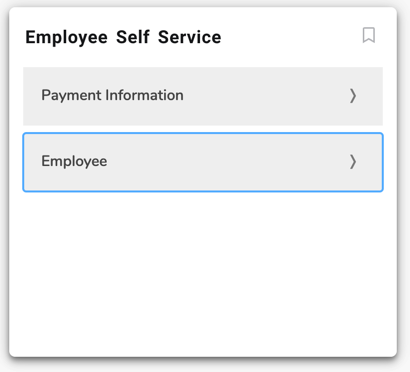Click the Payment Information label text
Image resolution: width=410 pixels, height=372 pixels.
pyautogui.click(x=112, y=95)
